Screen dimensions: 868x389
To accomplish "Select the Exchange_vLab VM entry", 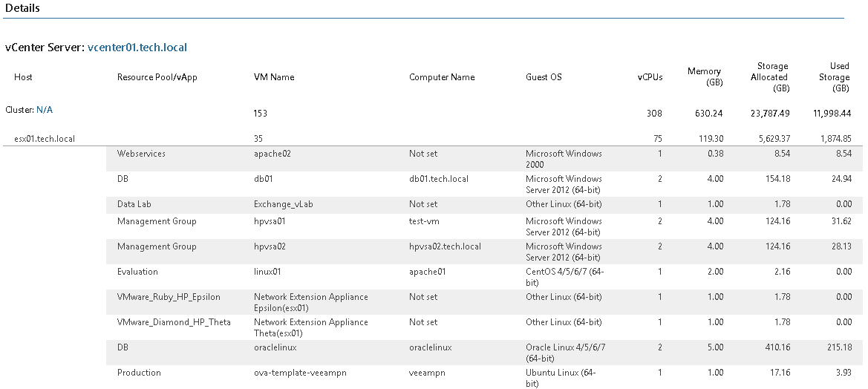I will [x=283, y=204].
